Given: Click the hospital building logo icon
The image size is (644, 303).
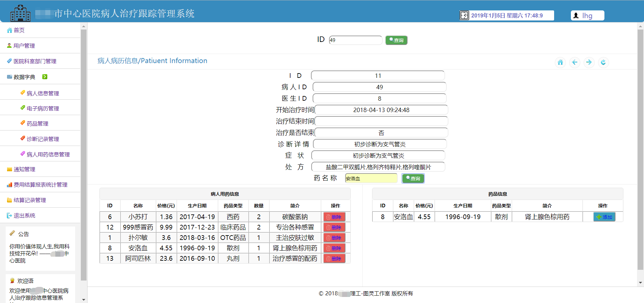Looking at the screenshot, I should (x=20, y=13).
